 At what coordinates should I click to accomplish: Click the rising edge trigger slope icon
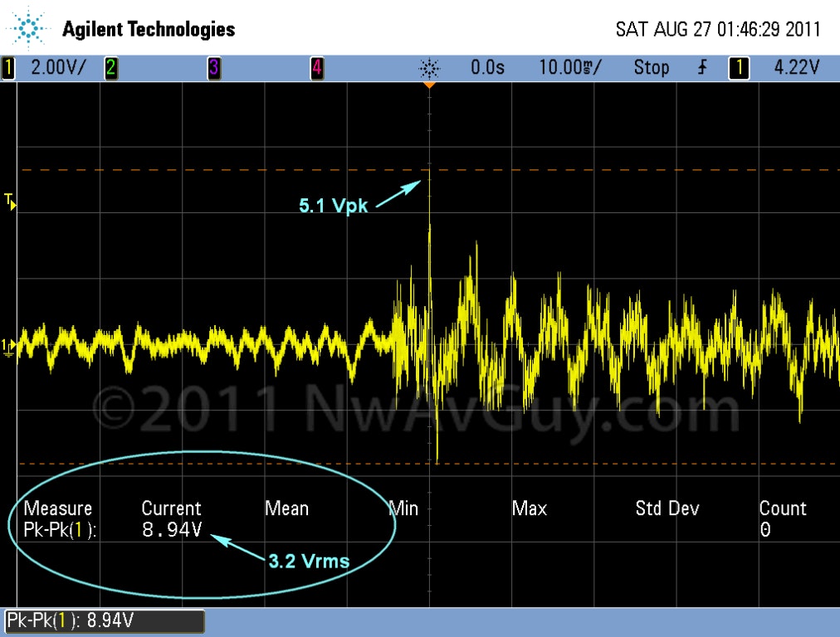point(702,68)
